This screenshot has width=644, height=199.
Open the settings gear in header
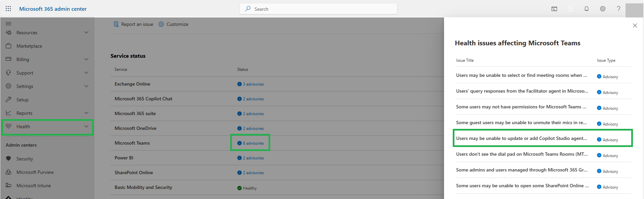point(603,9)
